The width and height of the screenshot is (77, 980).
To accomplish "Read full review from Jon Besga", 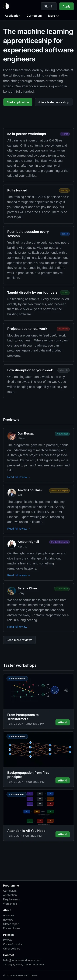I will (x=19, y=477).
